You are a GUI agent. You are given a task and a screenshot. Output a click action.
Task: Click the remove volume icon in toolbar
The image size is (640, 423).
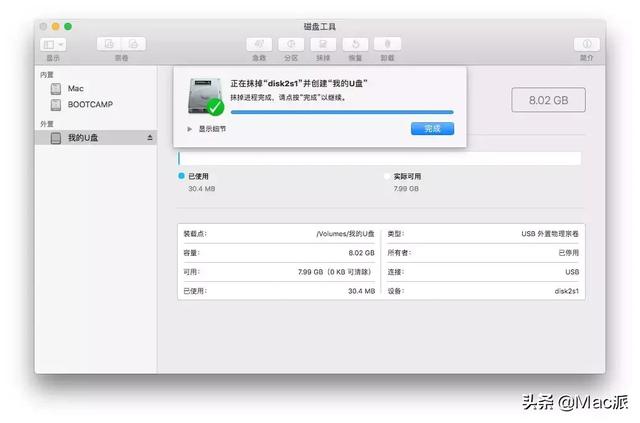point(133,44)
